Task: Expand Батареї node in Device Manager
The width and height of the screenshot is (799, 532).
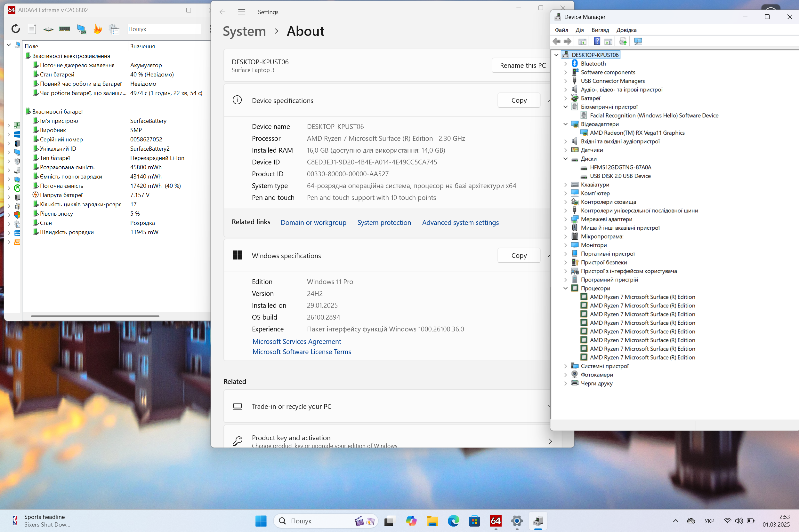Action: [x=565, y=98]
